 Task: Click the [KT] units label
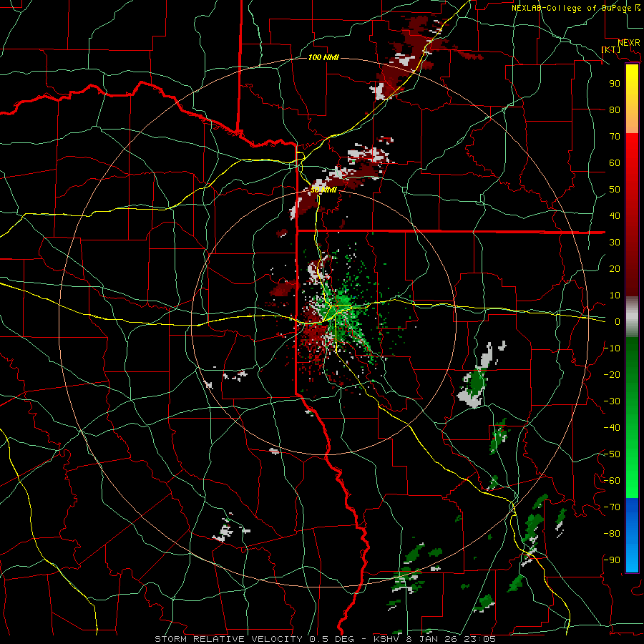pos(611,49)
